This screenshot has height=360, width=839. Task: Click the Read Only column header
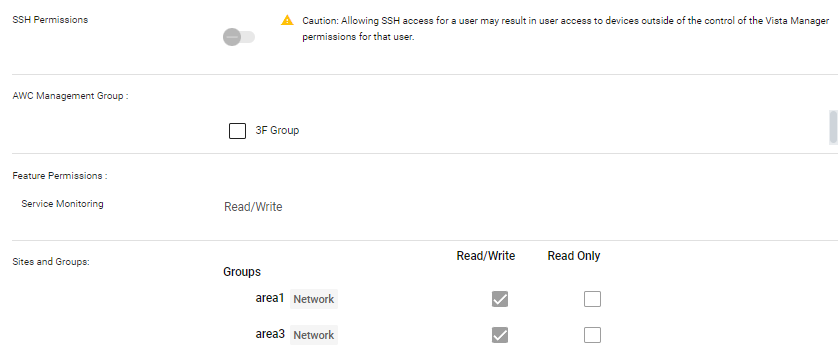point(574,256)
